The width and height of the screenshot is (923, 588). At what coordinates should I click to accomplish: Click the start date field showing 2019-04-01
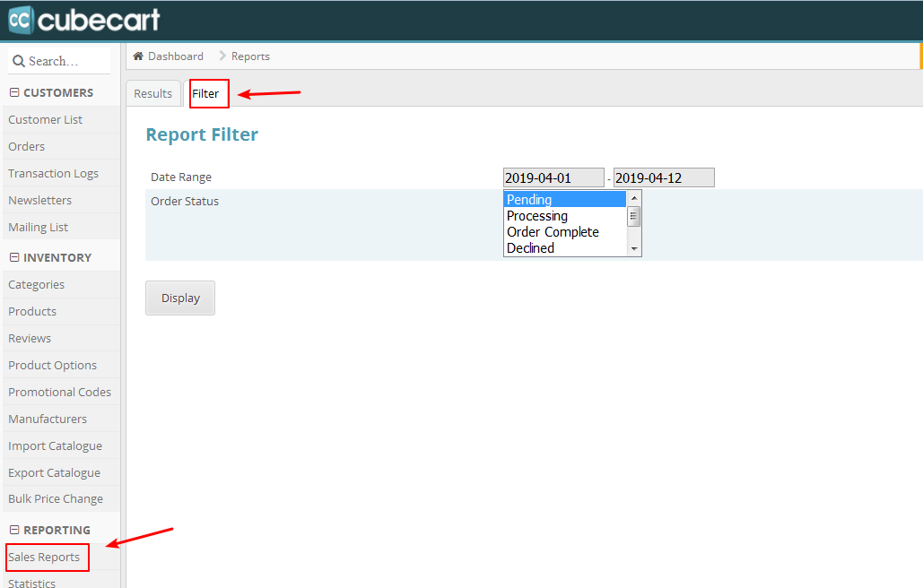click(553, 177)
